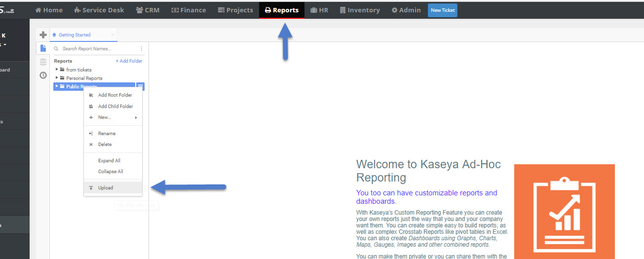Image resolution: width=644 pixels, height=259 pixels.
Task: Expand the from tickets folder arrow
Action: click(x=57, y=70)
